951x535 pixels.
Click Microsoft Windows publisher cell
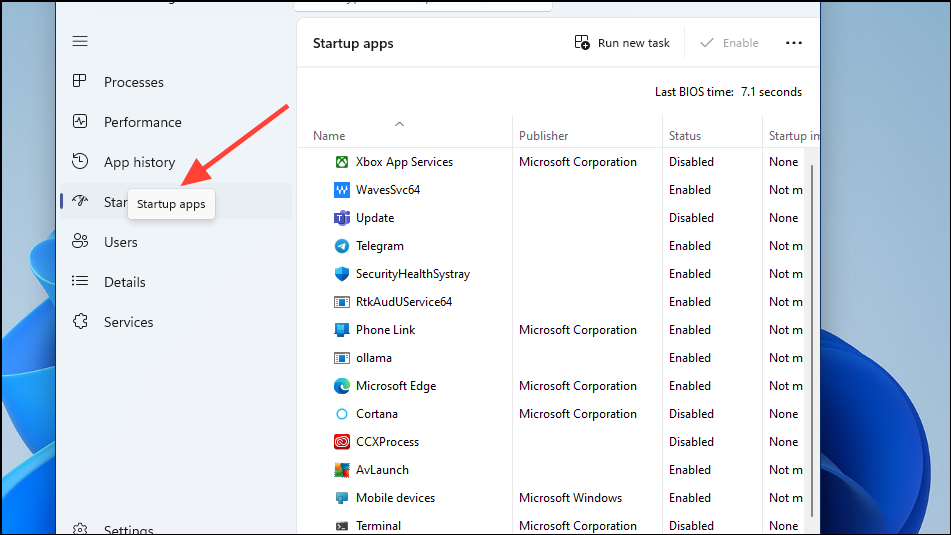[570, 498]
